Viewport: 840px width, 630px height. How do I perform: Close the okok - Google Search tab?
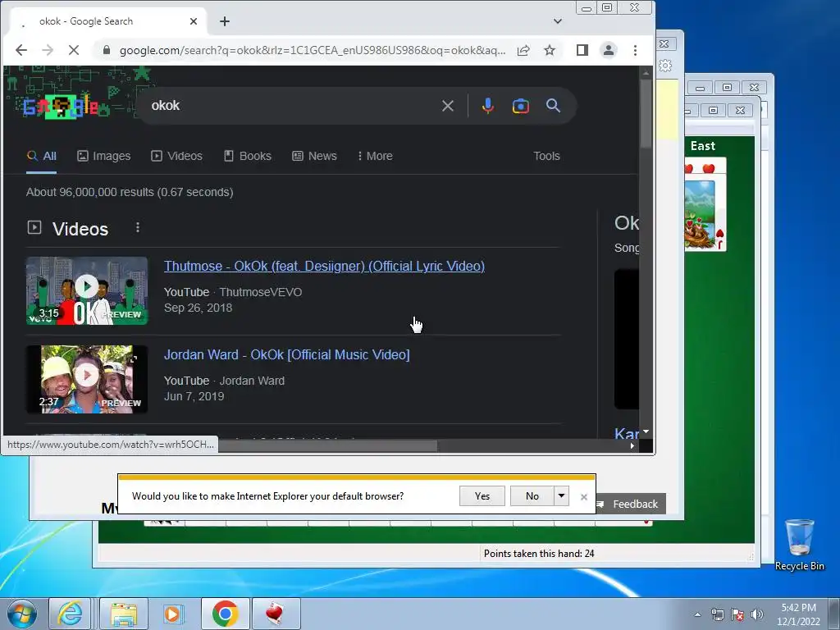pyautogui.click(x=194, y=21)
